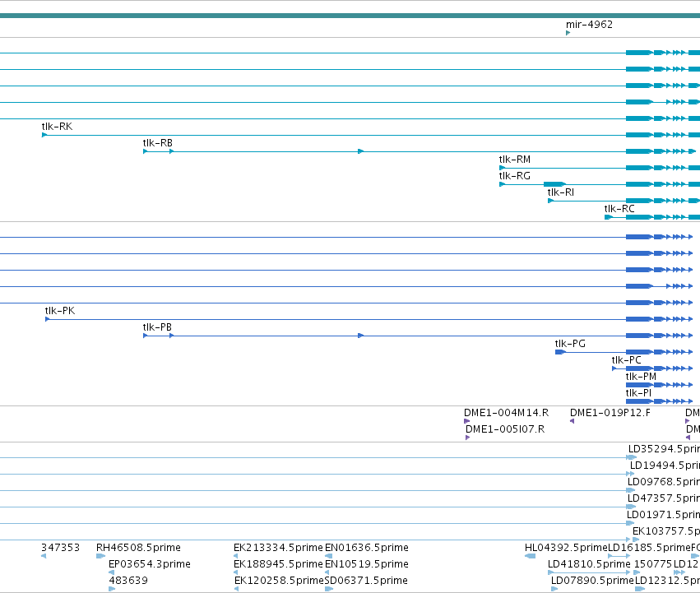Click the DME1-004M14.R purple arrow glyph
The image size is (700, 593).
pyautogui.click(x=466, y=421)
